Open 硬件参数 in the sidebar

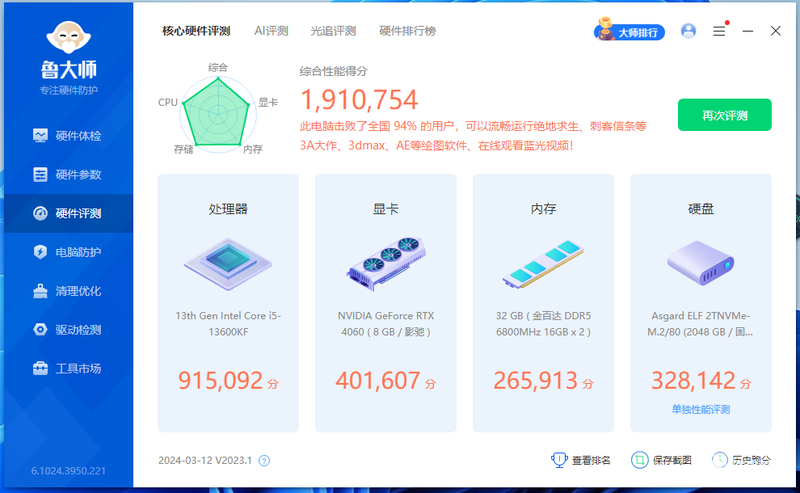coord(68,175)
